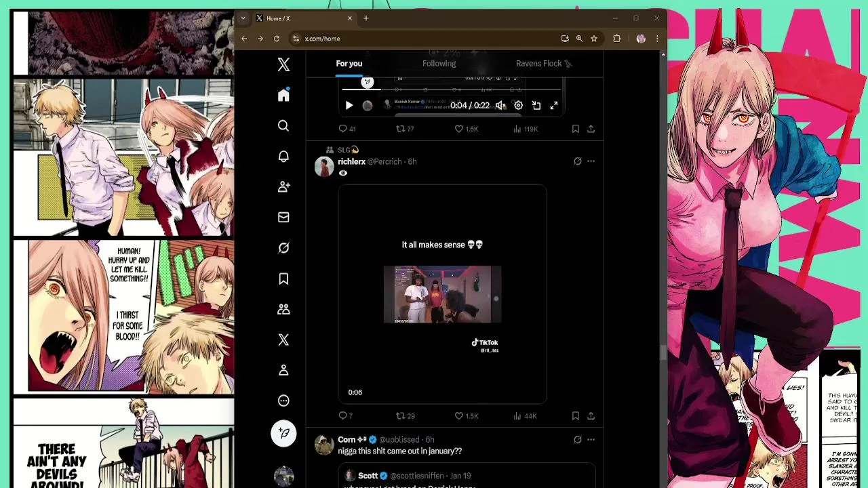Viewport: 868px width, 488px height.
Task: Play the top video
Action: point(349,106)
